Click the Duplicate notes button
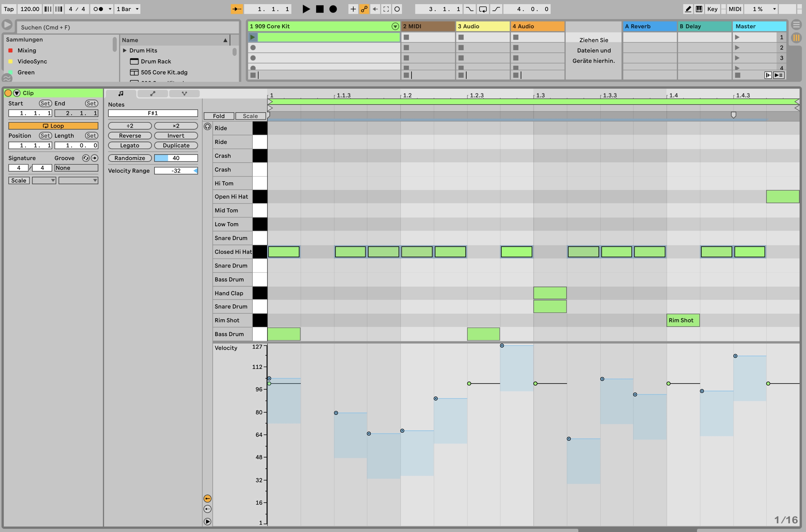 (x=176, y=145)
